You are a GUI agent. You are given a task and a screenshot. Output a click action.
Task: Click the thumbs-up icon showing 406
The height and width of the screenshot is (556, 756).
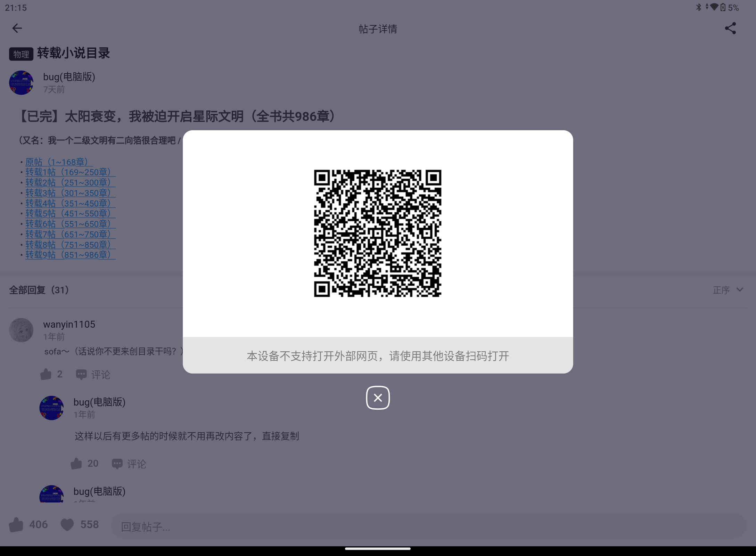(16, 525)
